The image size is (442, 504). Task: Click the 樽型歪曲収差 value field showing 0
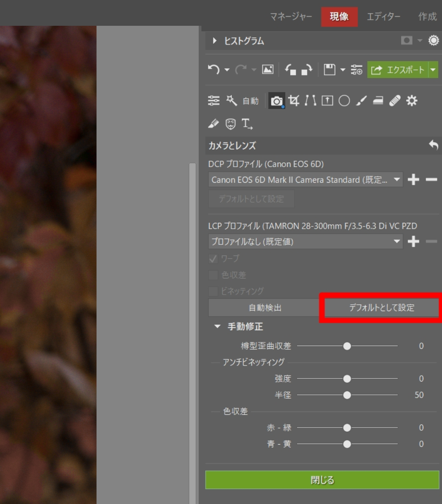(421, 346)
